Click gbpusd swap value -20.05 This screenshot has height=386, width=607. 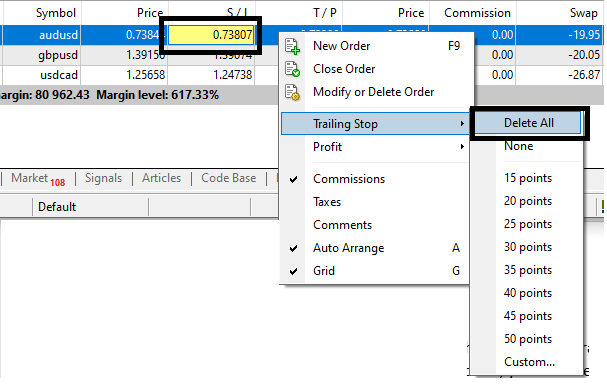pyautogui.click(x=584, y=55)
